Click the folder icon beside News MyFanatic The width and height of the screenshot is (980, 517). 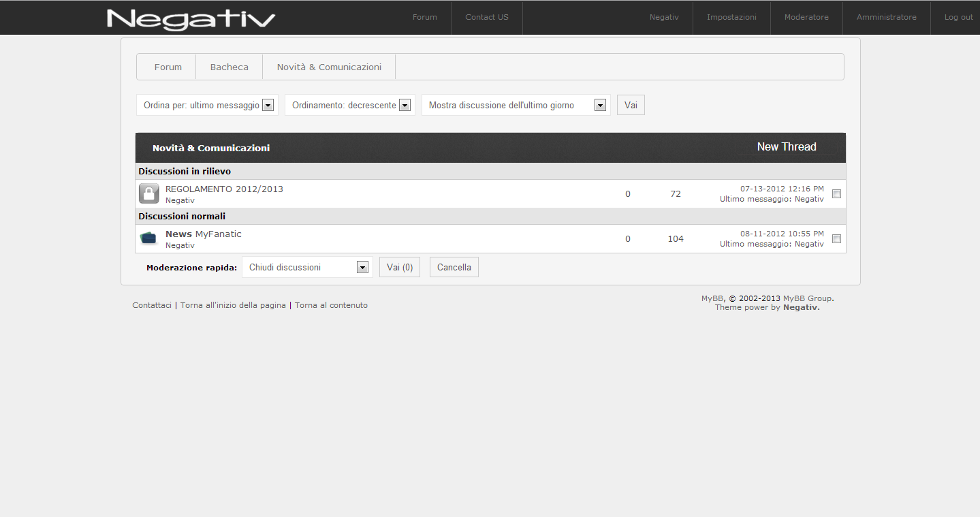(x=149, y=238)
